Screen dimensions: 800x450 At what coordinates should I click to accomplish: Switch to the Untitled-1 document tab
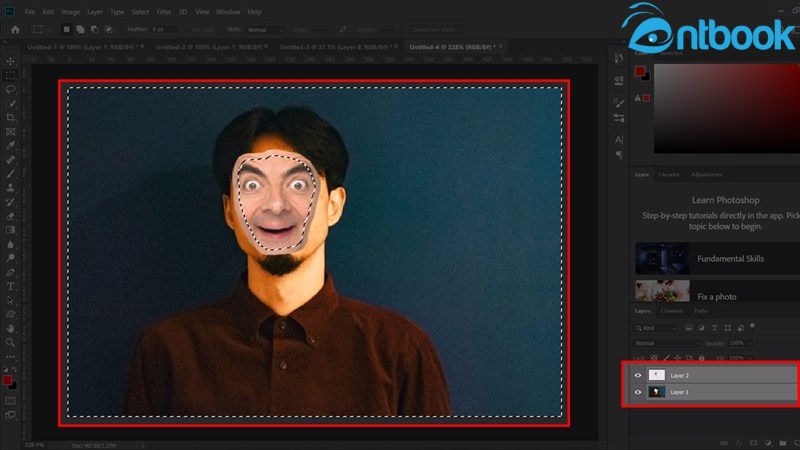(83, 47)
